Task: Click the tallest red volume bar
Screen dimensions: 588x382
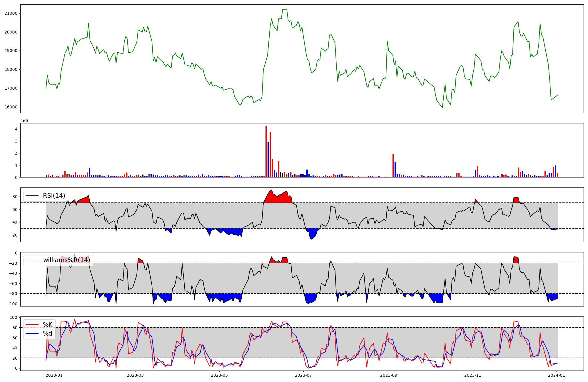Action: coord(266,152)
